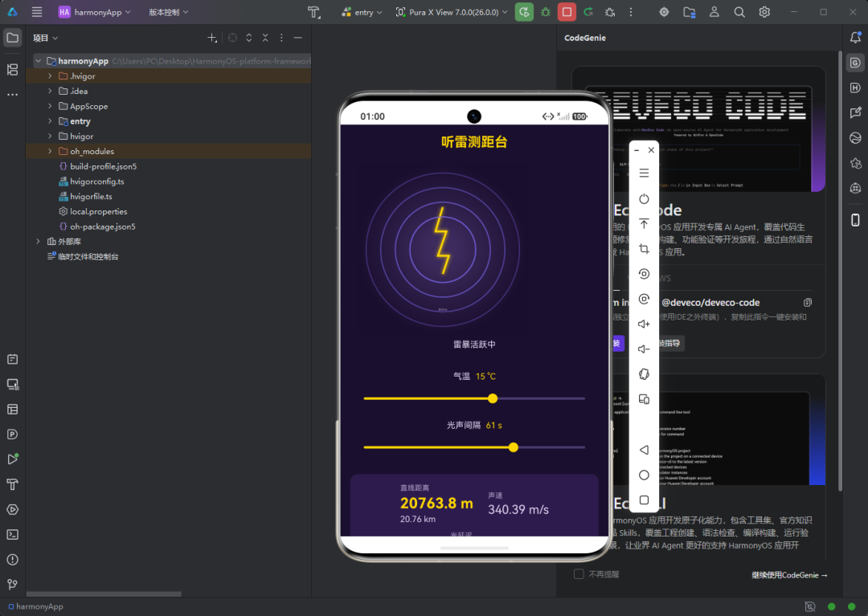This screenshot has width=868, height=616.
Task: Open the terminal tool window icon
Action: coord(12,534)
